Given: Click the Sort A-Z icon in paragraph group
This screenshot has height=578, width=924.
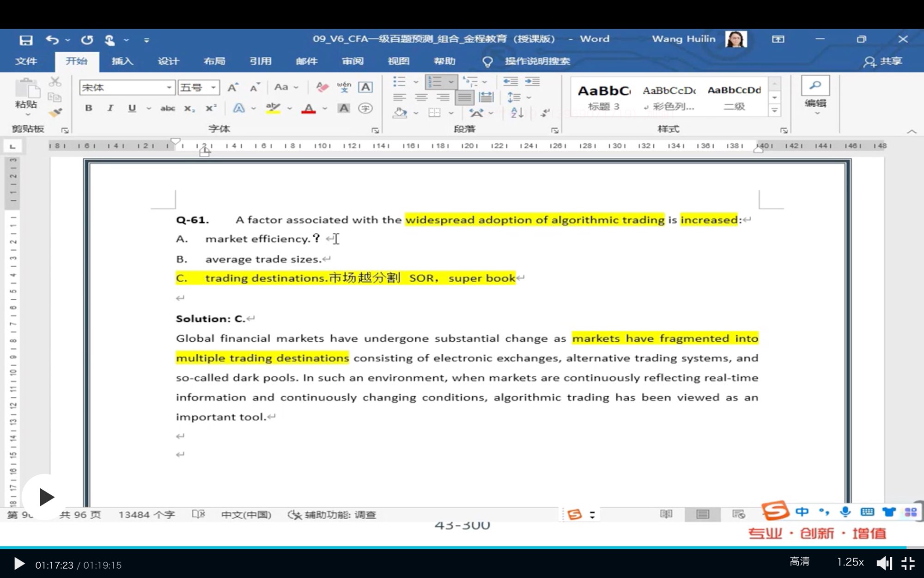Looking at the screenshot, I should coord(517,112).
